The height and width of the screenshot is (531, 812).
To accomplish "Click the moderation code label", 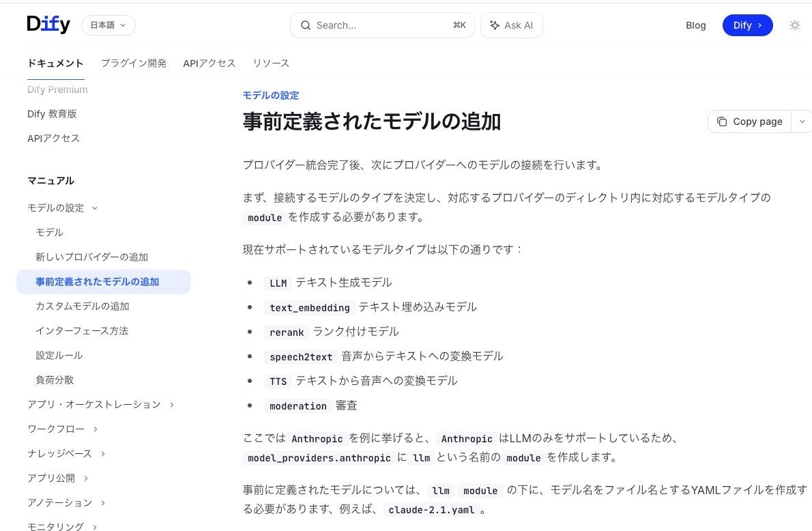I will [298, 406].
